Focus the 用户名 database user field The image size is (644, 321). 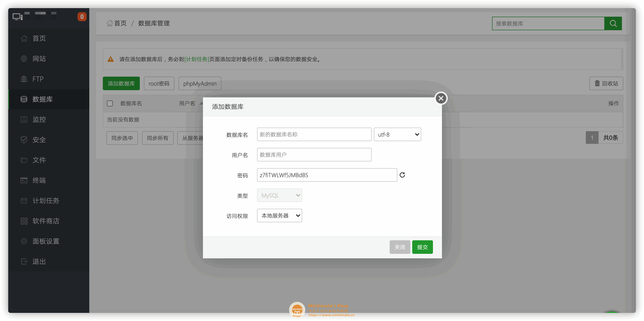tap(314, 155)
